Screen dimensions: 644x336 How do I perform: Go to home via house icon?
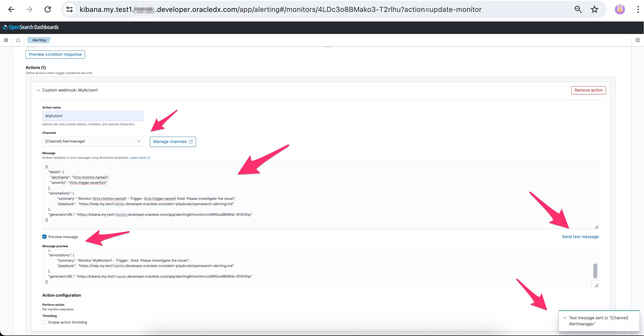click(x=18, y=40)
